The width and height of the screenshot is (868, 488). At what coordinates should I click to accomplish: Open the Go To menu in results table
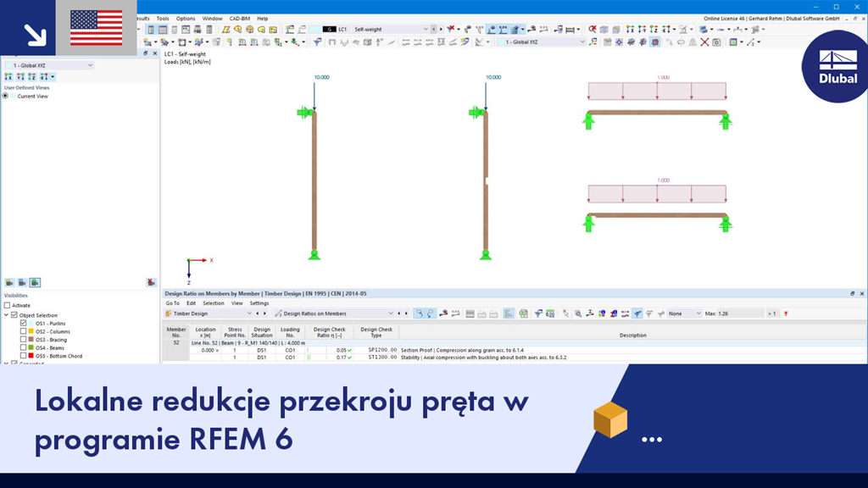pyautogui.click(x=173, y=303)
